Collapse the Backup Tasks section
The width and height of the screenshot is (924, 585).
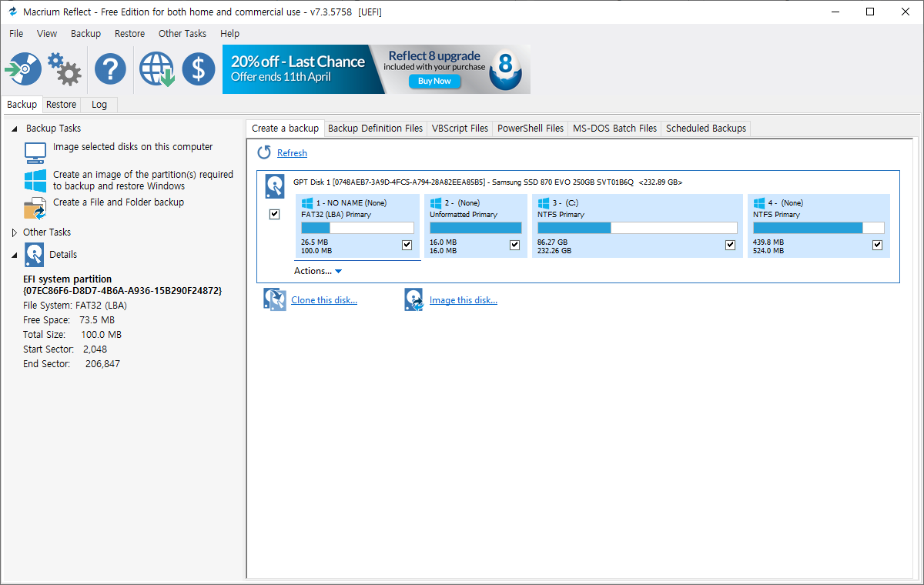pos(15,129)
